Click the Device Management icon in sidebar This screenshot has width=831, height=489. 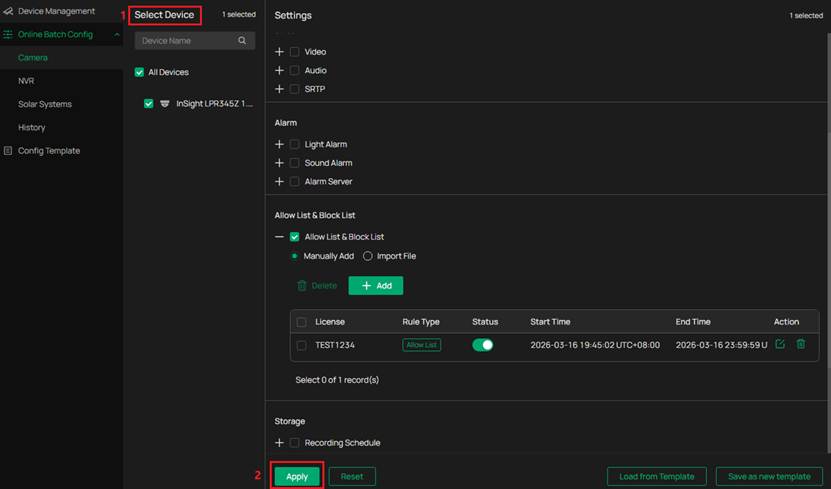pos(8,11)
